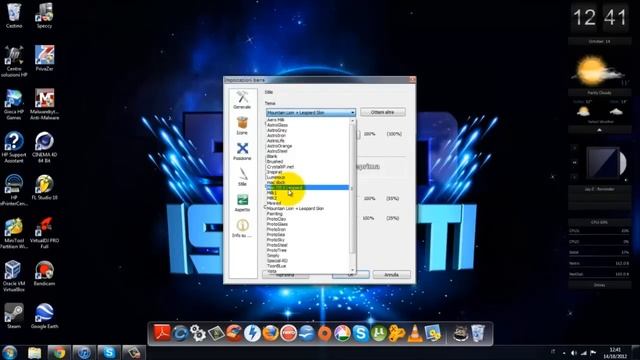
Task: Open Google Earth desktop shortcut
Action: coord(44,316)
